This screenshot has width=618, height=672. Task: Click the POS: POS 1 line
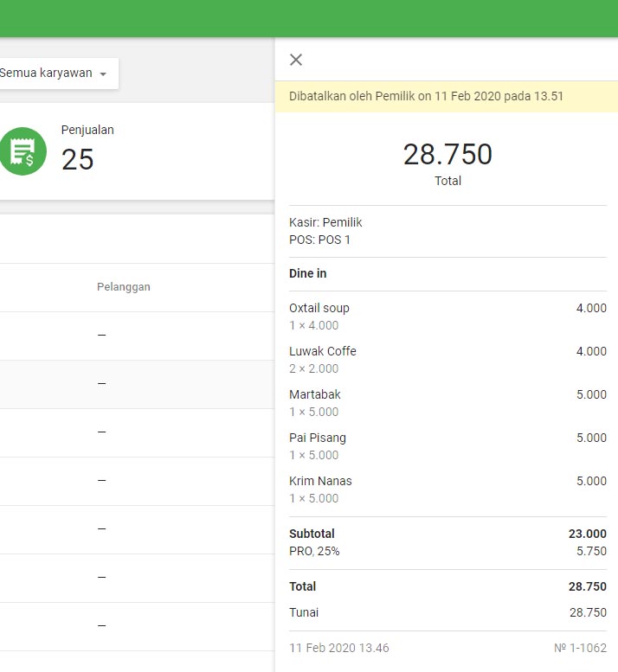[319, 240]
